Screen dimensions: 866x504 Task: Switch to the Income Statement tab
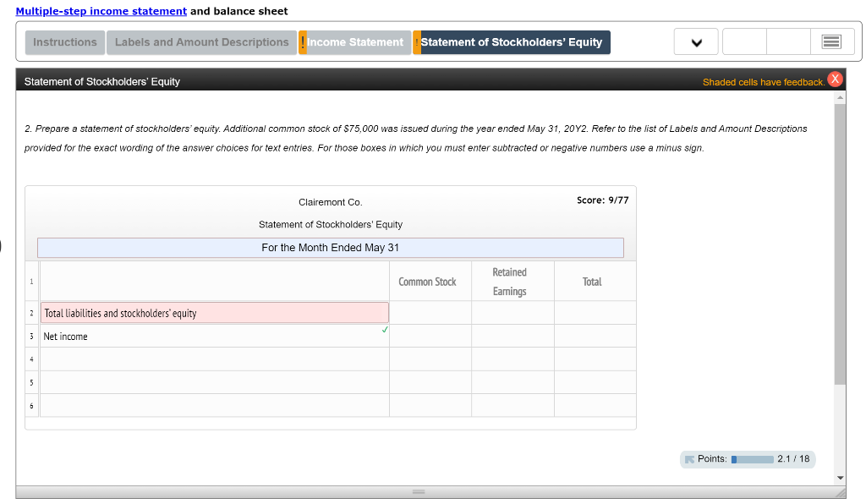click(355, 42)
